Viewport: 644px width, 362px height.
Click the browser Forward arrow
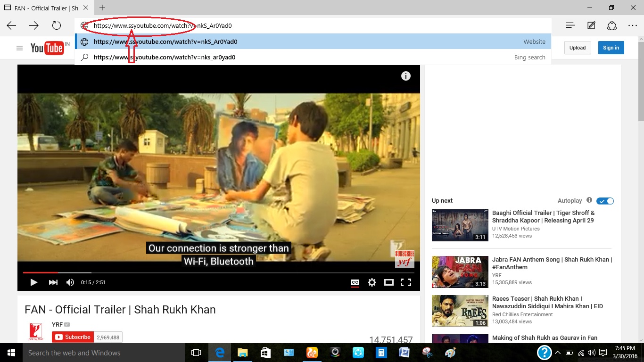[34, 25]
